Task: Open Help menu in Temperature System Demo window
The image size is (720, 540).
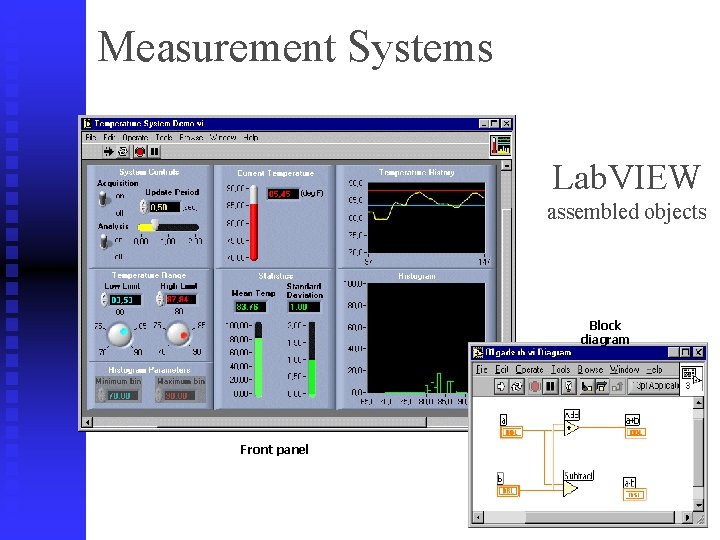Action: coord(251,137)
